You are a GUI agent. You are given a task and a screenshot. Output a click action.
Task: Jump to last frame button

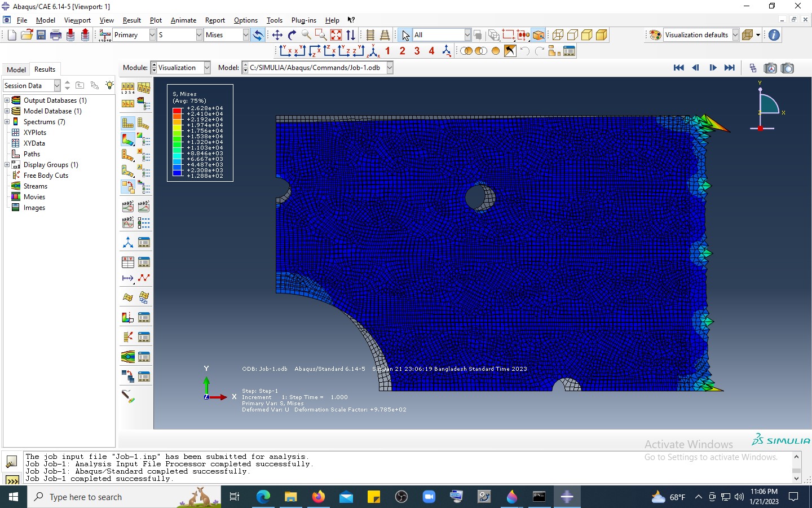pyautogui.click(x=730, y=68)
